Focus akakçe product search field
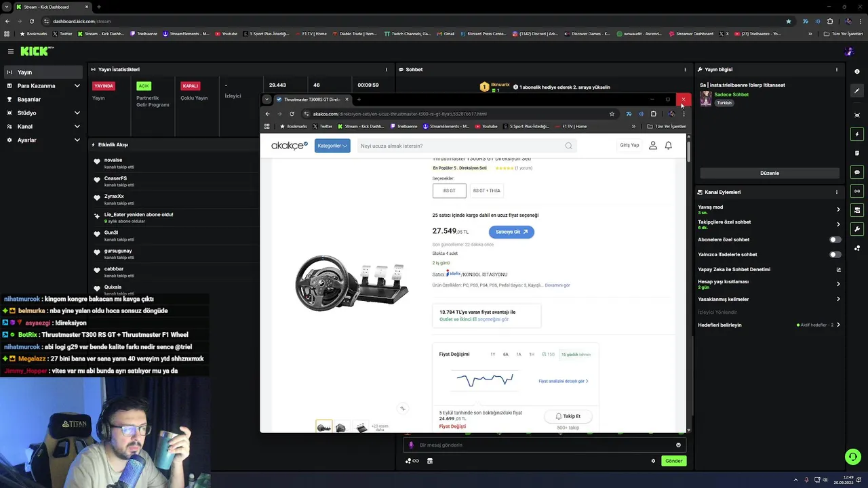This screenshot has height=488, width=868. coord(467,146)
